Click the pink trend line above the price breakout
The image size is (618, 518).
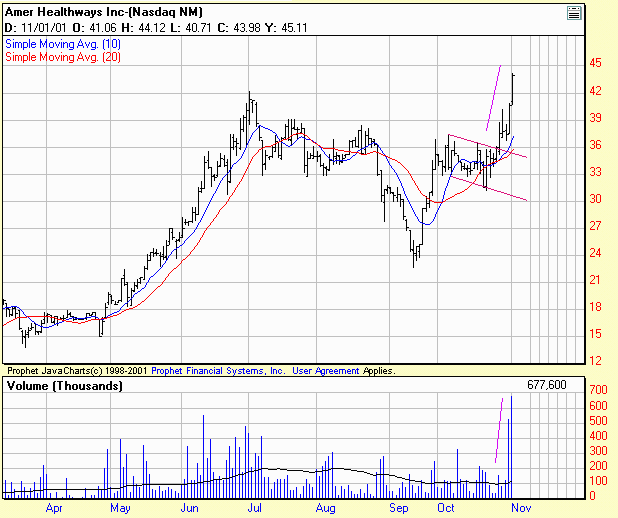(493, 98)
